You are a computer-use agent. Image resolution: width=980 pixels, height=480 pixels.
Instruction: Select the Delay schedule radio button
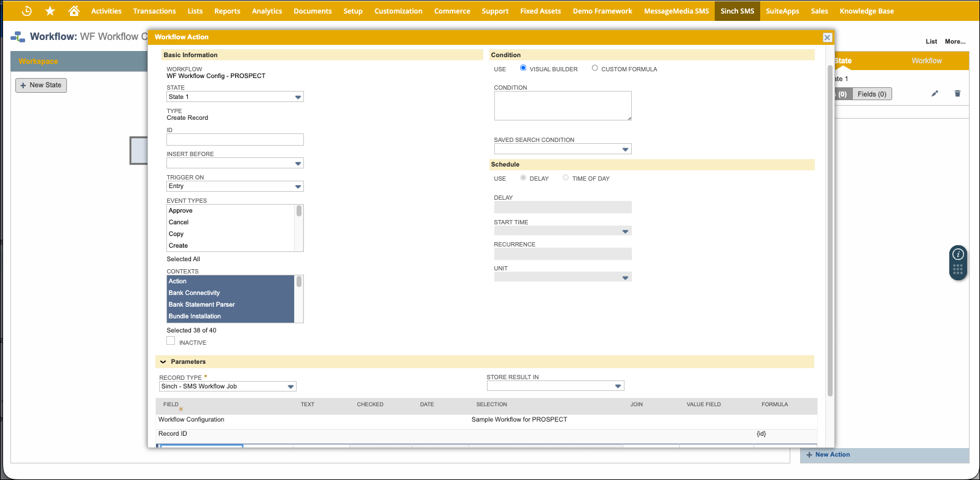pyautogui.click(x=523, y=178)
